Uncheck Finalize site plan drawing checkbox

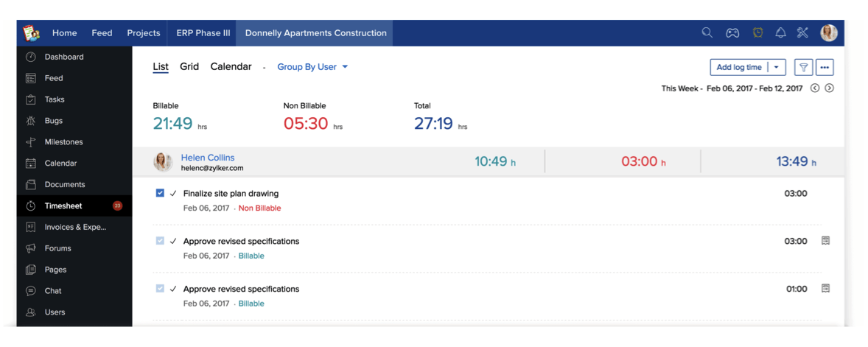tap(160, 193)
